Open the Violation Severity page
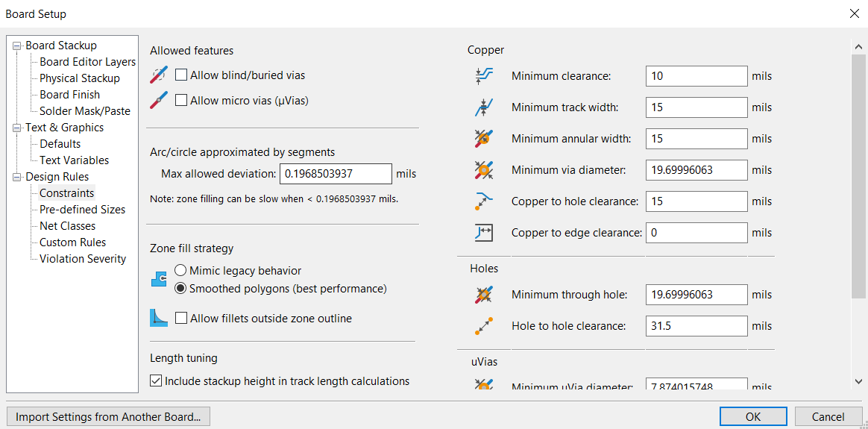 click(x=83, y=258)
